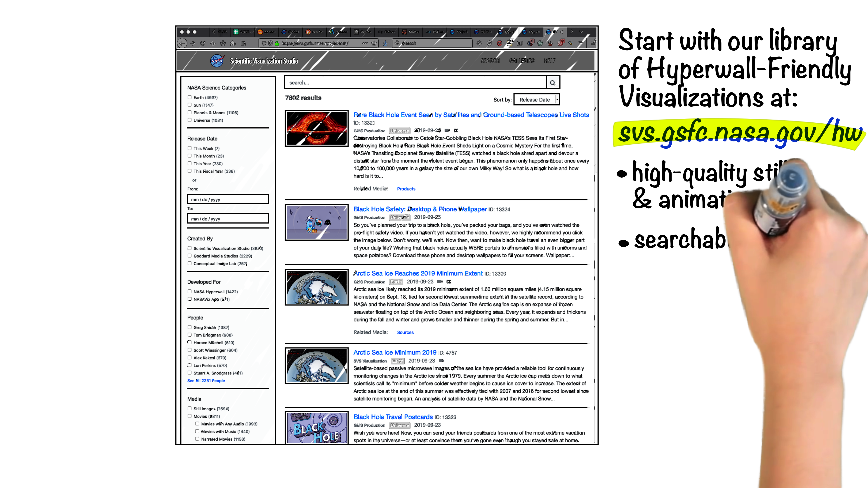
Task: Open the Rare Black Hole Event result title
Action: pyautogui.click(x=471, y=115)
